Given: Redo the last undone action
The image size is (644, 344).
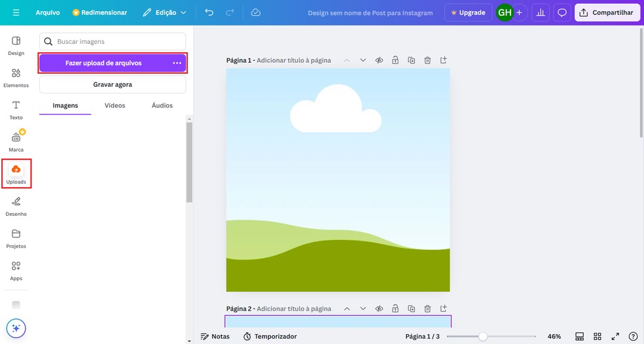Looking at the screenshot, I should pyautogui.click(x=230, y=12).
